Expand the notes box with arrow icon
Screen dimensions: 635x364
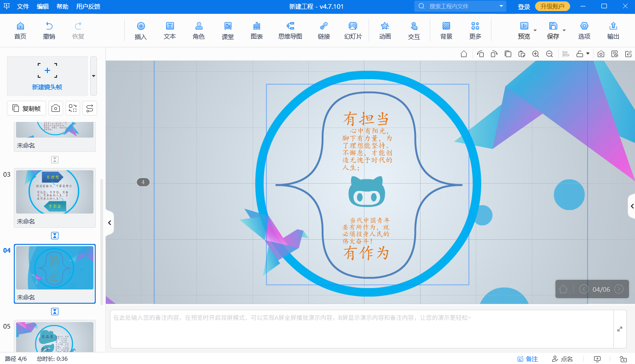tap(620, 329)
